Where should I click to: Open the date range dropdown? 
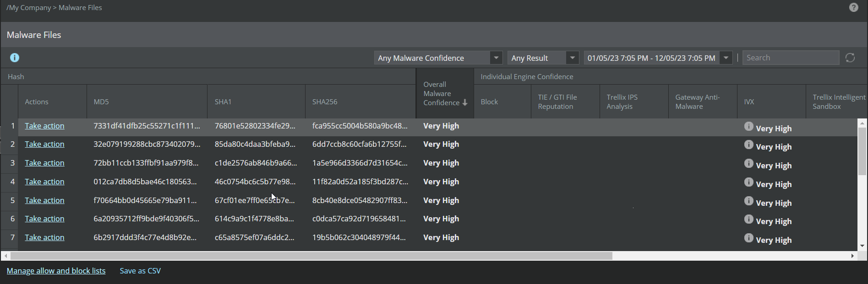coord(658,58)
